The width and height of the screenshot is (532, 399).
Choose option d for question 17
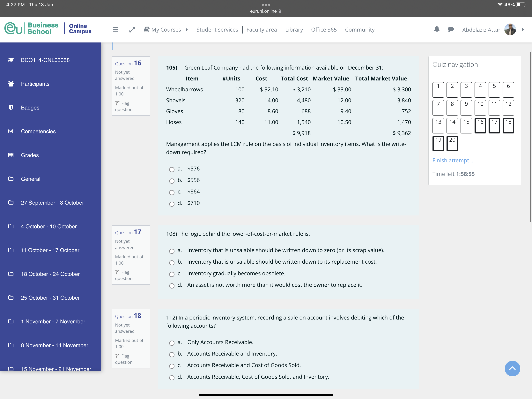pyautogui.click(x=172, y=286)
